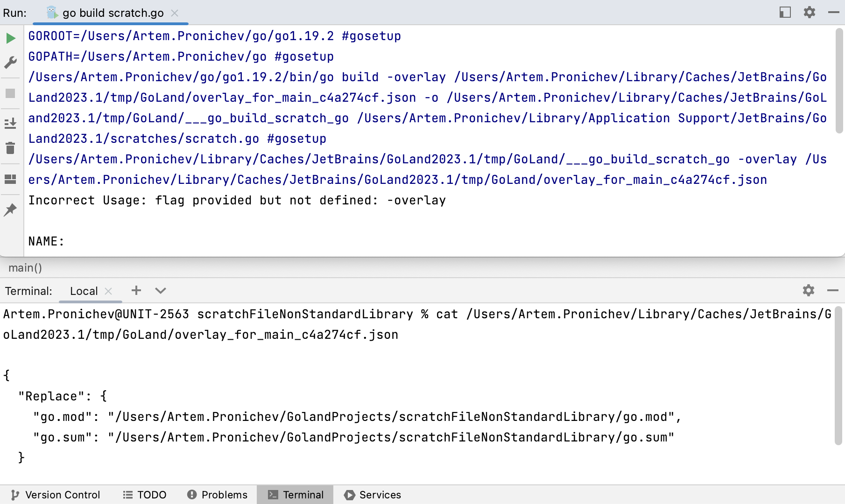The height and width of the screenshot is (504, 845).
Task: Open the Services tool window
Action: [x=373, y=495]
